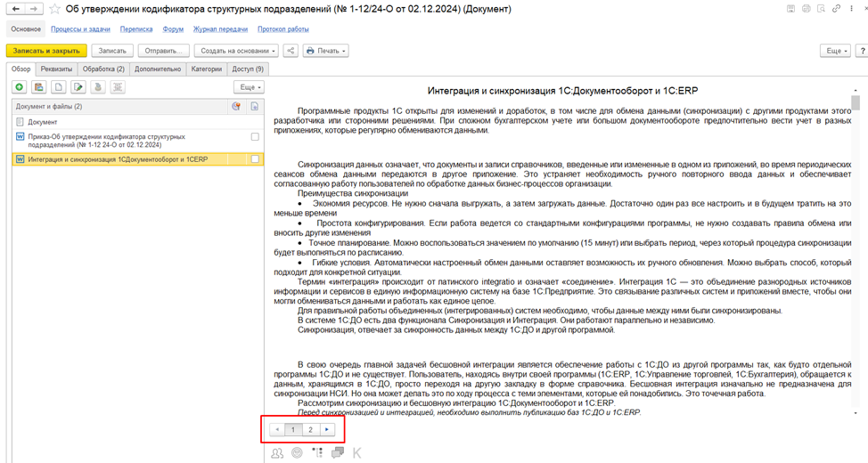Screen dimensions: 868x463
Task: Tick checkbox for Интеграция и синхронизация file
Action: pos(255,159)
